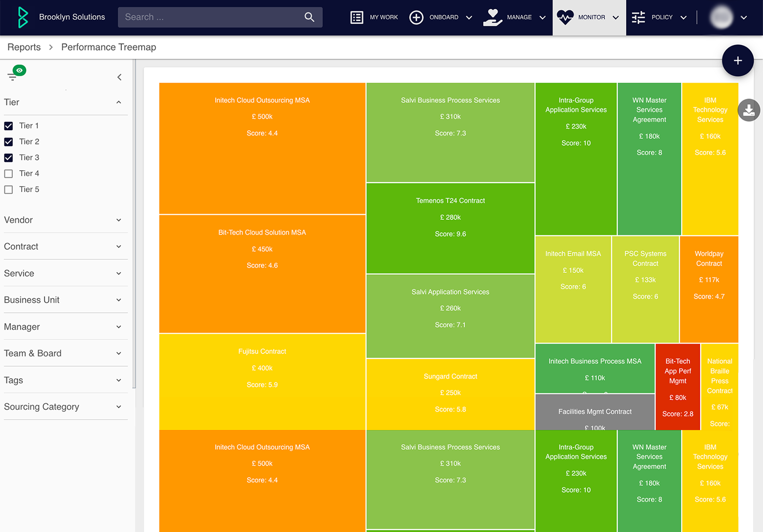Collapse the filter sidebar with arrow

pos(119,77)
